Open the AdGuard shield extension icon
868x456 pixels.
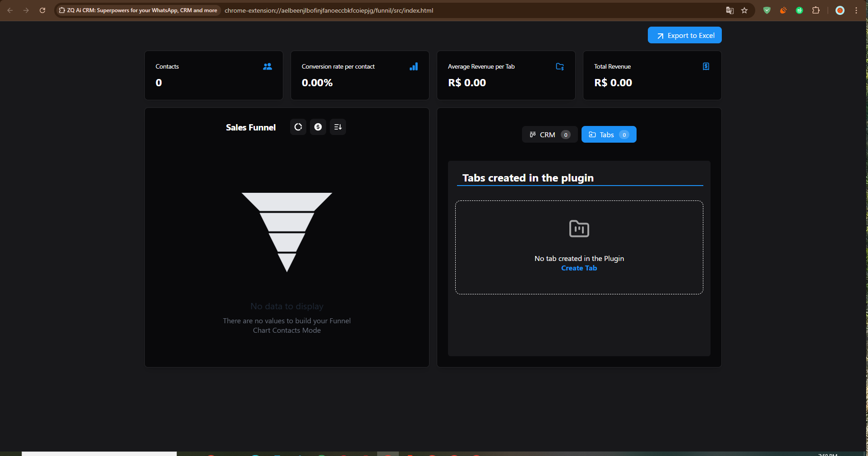click(766, 10)
